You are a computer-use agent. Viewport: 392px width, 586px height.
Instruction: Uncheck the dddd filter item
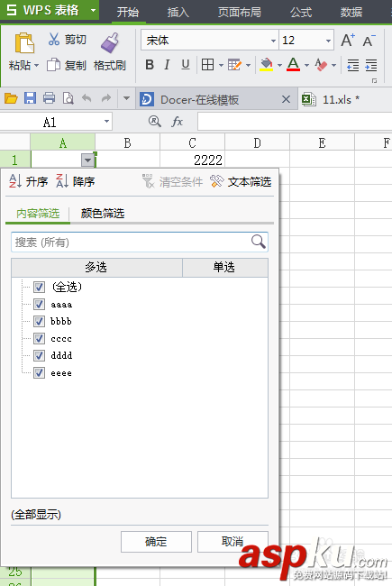(x=40, y=355)
